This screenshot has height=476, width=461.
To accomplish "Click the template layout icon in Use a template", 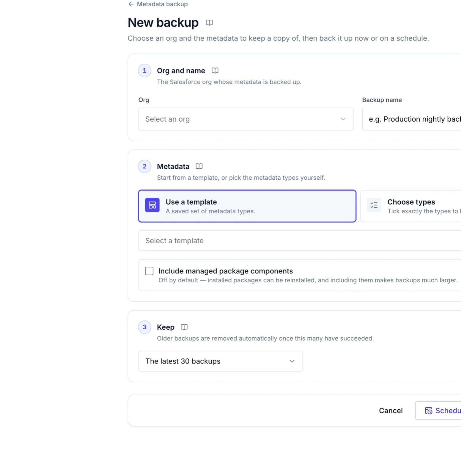I will coord(152,205).
